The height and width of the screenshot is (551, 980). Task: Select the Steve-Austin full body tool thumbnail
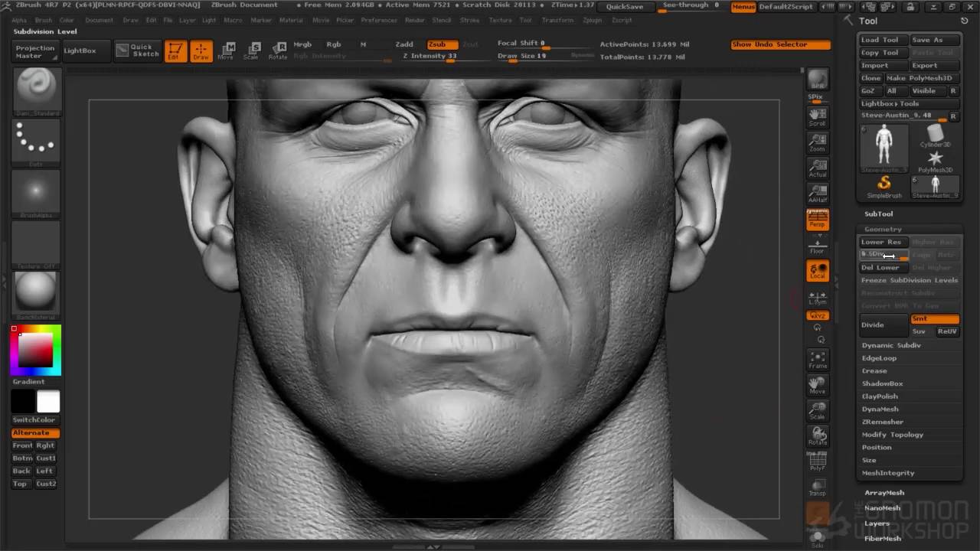pos(884,148)
